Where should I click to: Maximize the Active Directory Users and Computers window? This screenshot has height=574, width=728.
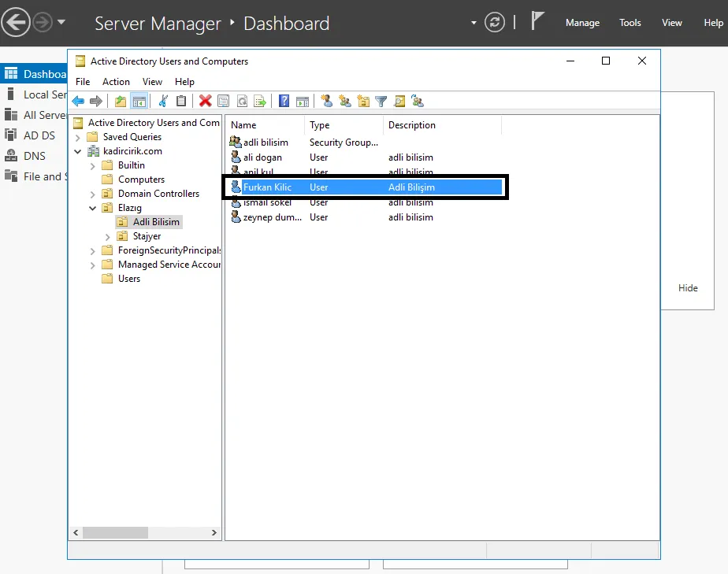[605, 61]
